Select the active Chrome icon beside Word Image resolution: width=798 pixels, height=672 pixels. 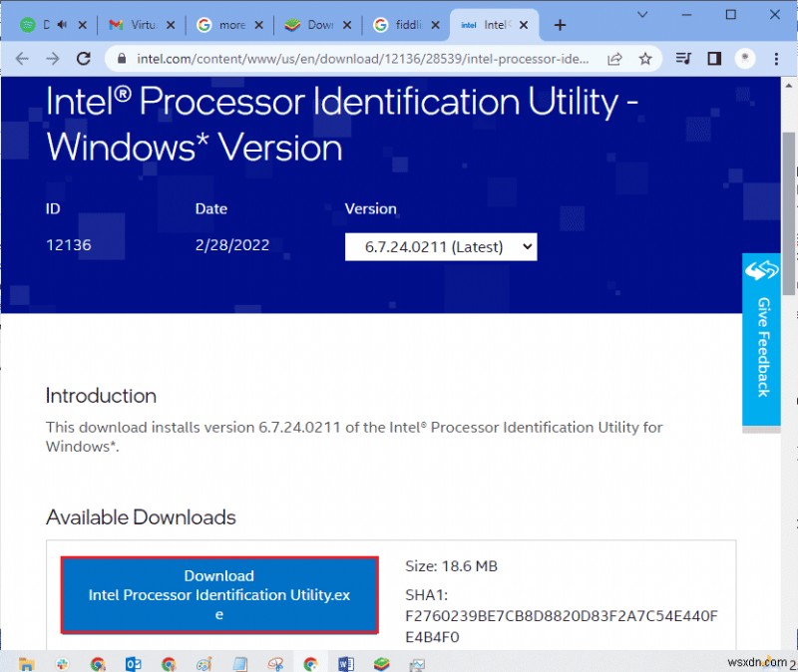(x=310, y=664)
